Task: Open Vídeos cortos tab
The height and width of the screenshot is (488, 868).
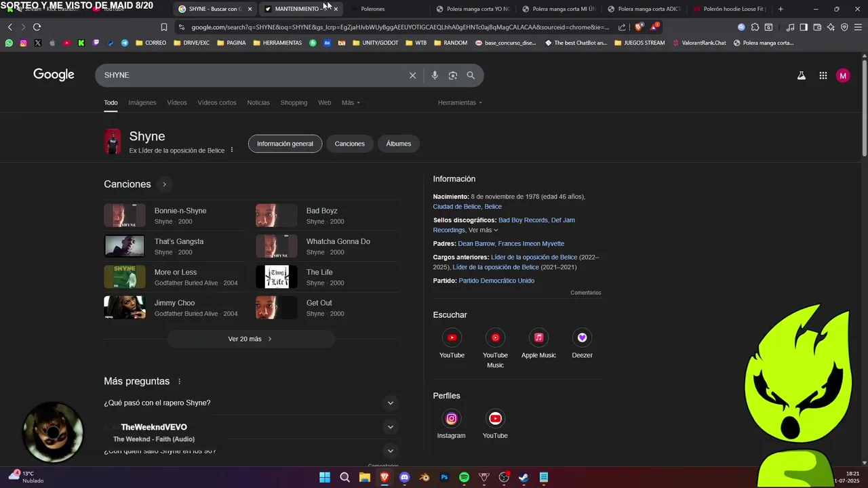Action: tap(217, 103)
